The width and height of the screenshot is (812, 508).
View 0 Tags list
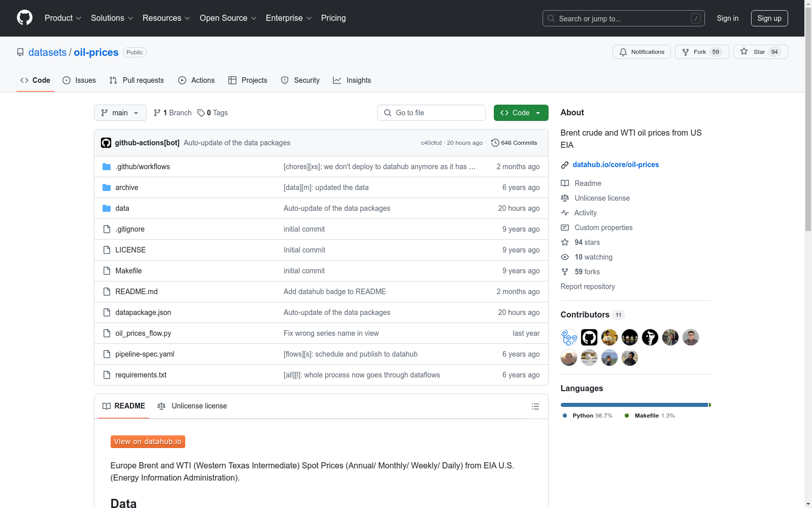tap(213, 113)
